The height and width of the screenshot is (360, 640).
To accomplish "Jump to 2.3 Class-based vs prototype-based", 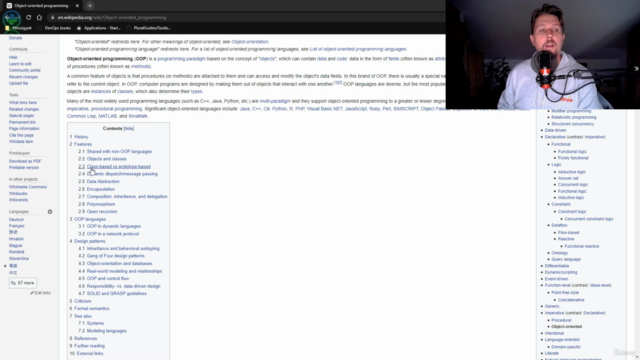I will [x=114, y=167].
